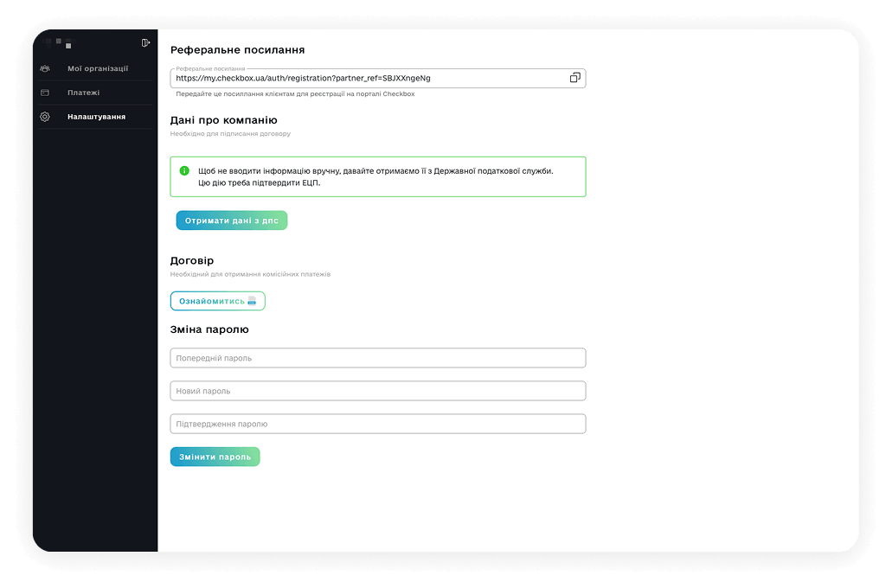
Task: Copy the referral link using the copy icon
Action: click(x=574, y=78)
